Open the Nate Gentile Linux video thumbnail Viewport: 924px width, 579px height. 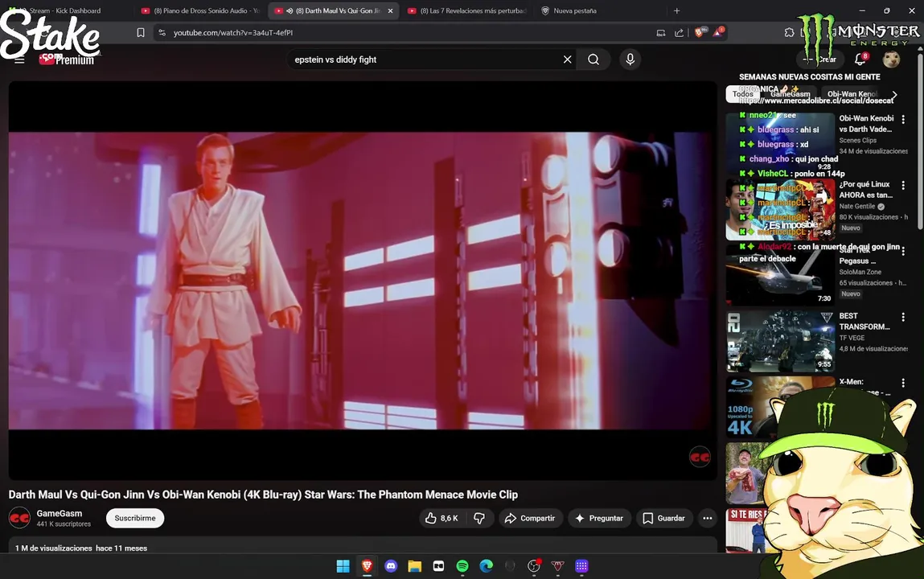[780, 209]
